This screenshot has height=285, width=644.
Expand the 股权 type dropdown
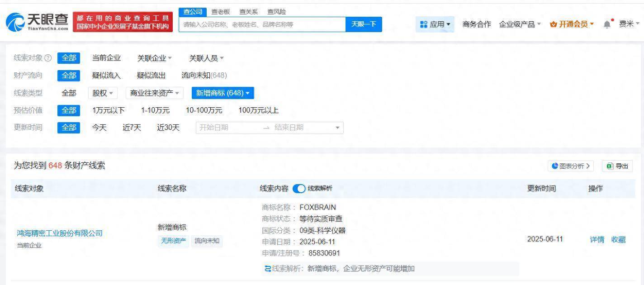pyautogui.click(x=103, y=93)
